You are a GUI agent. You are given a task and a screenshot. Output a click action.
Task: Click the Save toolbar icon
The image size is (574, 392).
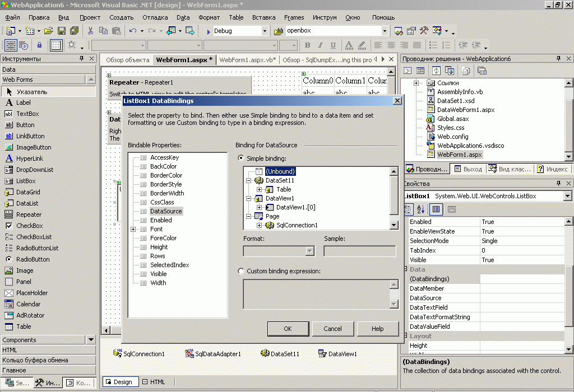62,31
